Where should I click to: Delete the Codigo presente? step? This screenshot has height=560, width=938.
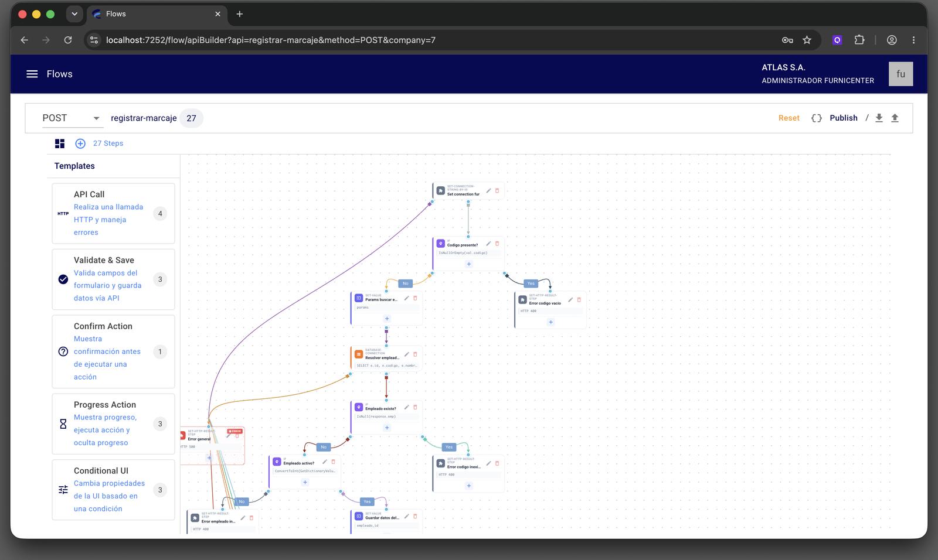[x=497, y=243]
